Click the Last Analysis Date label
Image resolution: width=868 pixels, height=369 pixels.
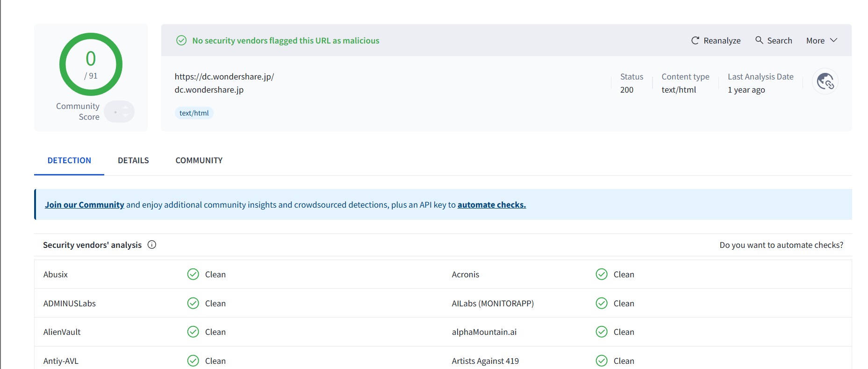(x=760, y=77)
